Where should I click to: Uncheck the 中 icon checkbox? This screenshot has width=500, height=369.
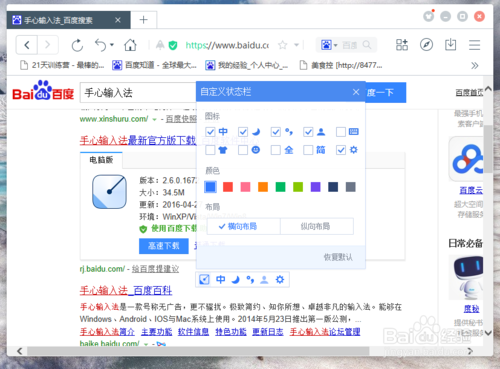tap(210, 132)
